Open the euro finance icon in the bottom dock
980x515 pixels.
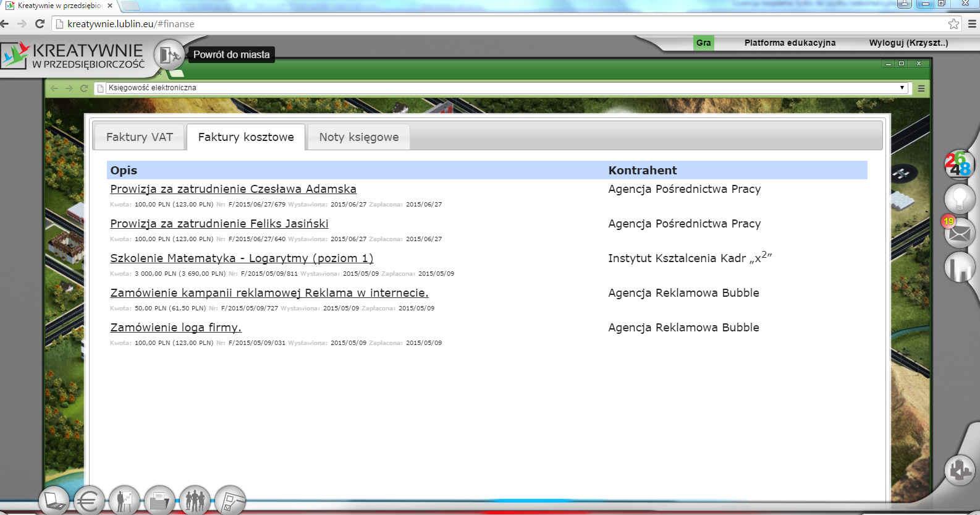(89, 501)
